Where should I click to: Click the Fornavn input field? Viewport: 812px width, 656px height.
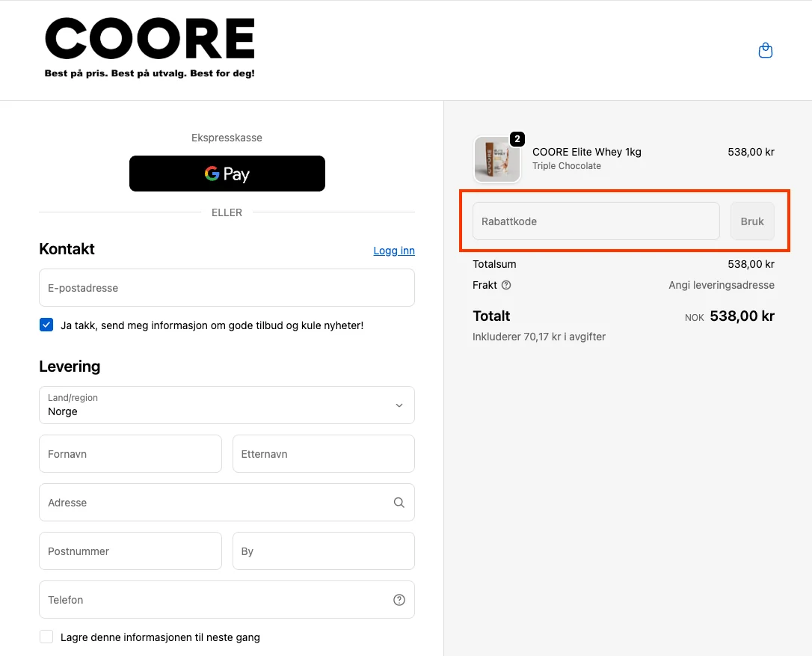click(x=131, y=453)
